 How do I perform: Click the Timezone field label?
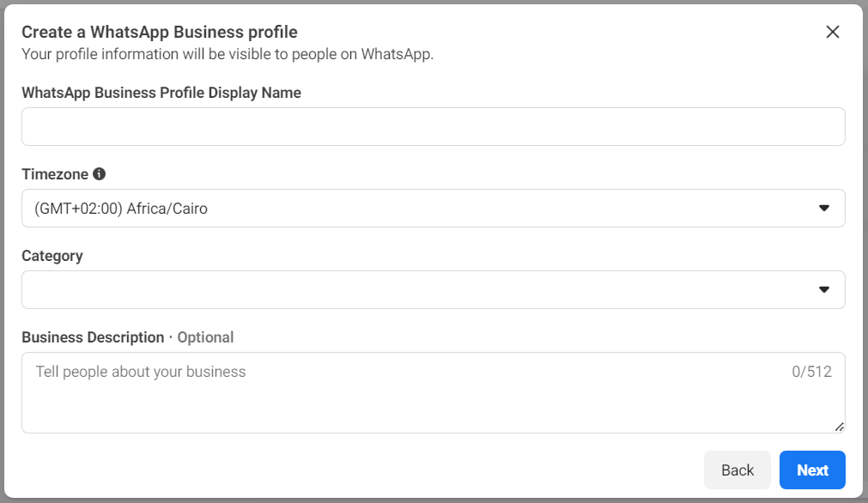pos(55,174)
